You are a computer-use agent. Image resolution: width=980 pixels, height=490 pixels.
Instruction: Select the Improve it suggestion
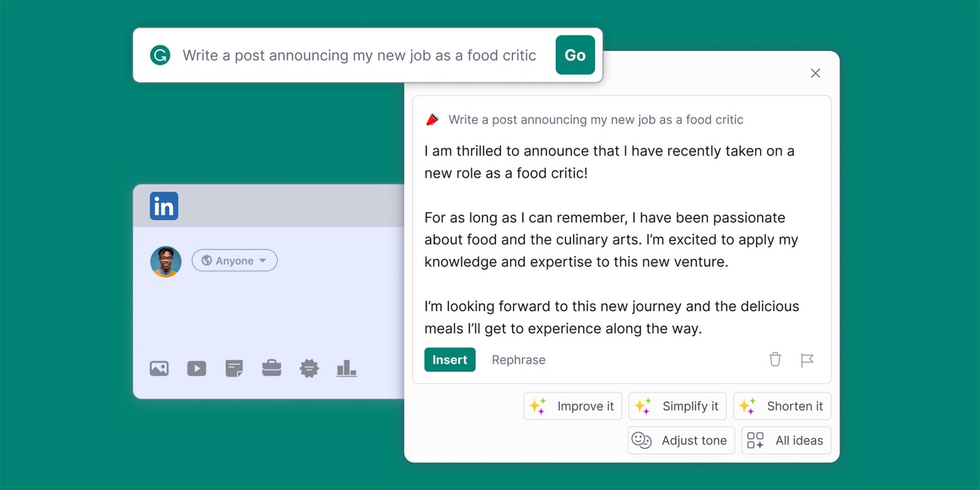point(573,406)
